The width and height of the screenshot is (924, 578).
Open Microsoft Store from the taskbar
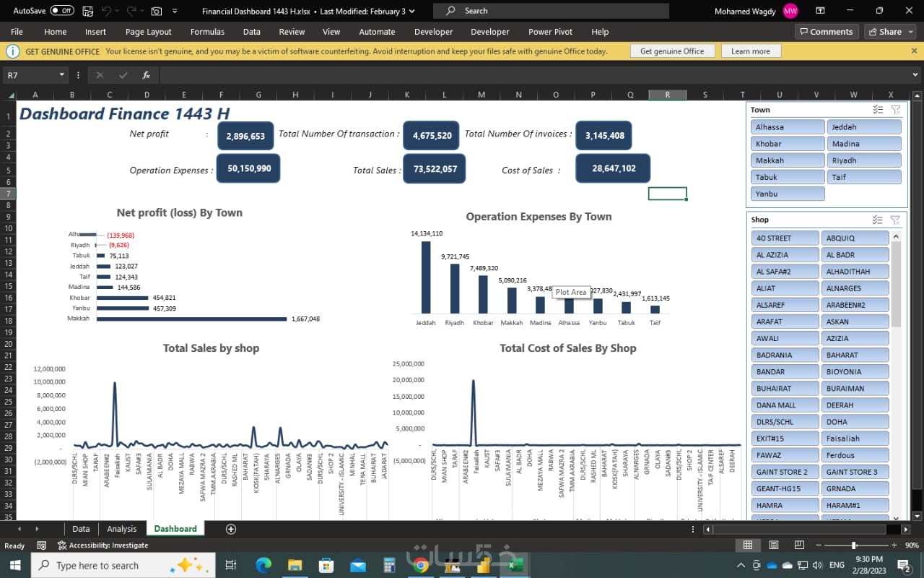(x=326, y=565)
